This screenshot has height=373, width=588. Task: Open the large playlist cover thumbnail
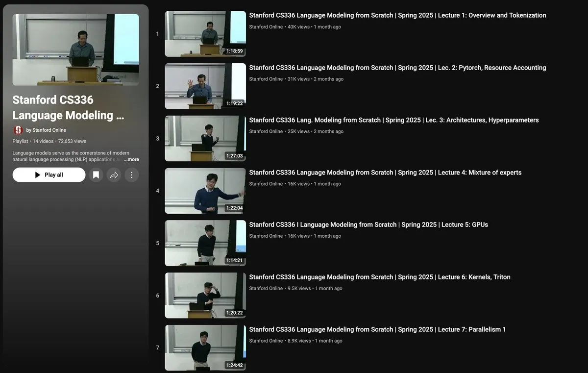click(x=76, y=50)
